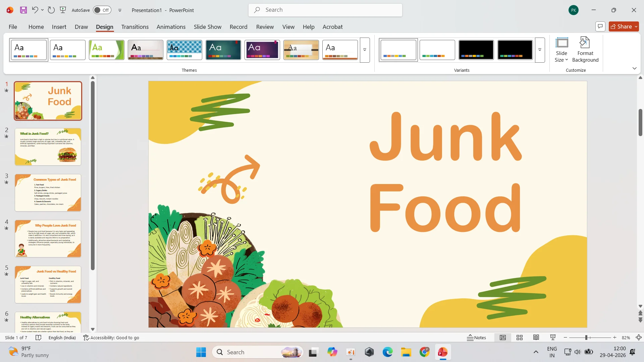Redo the last action

pyautogui.click(x=51, y=10)
